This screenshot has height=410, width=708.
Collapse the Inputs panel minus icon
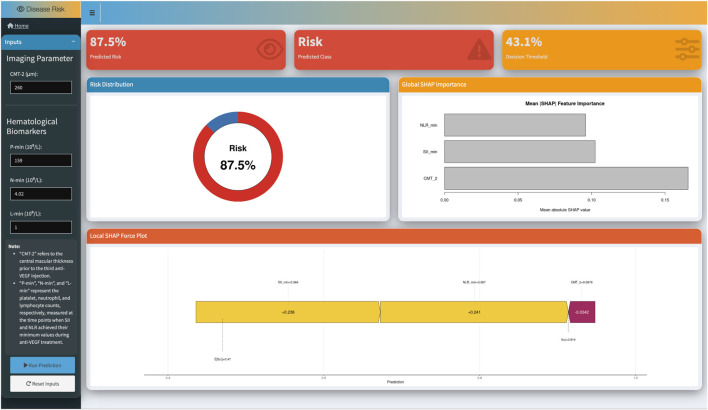73,42
